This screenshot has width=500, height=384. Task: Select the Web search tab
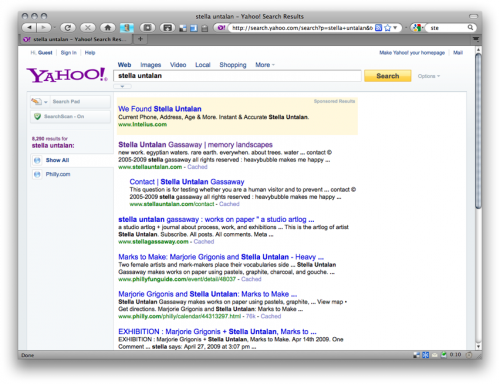pos(124,65)
